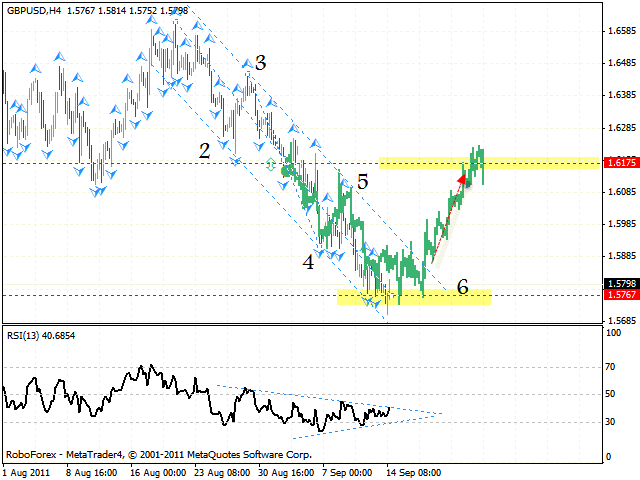Image resolution: width=640 pixels, height=480 pixels.
Task: Click the red 1.5767 price tag
Action: pyautogui.click(x=621, y=295)
